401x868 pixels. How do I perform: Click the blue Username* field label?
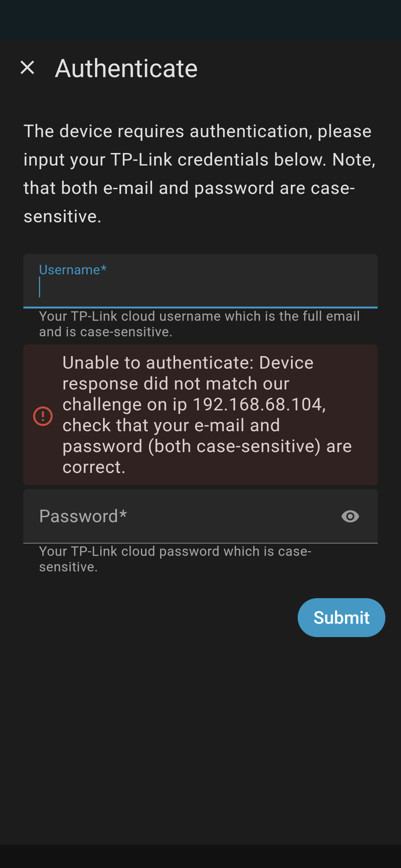(73, 270)
